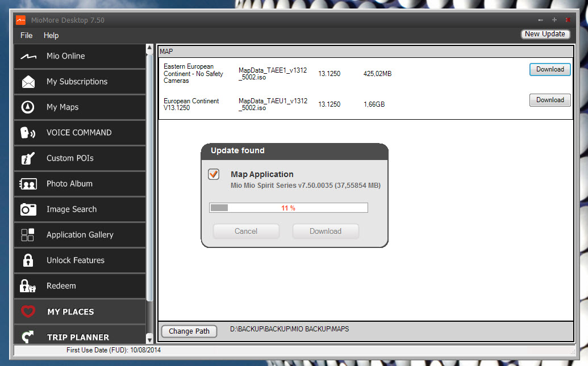Click Download in the Update found dialog
Viewport: 588px width, 366px height.
[326, 231]
